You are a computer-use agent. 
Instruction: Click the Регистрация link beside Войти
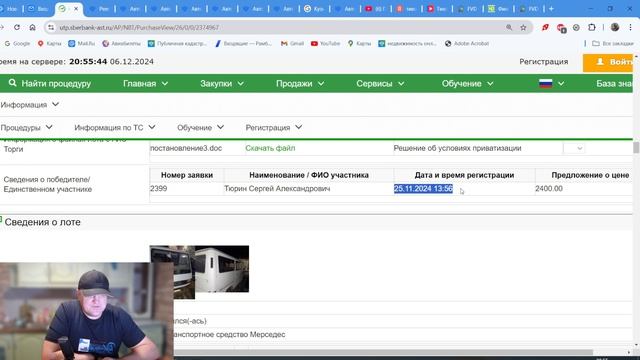543,62
